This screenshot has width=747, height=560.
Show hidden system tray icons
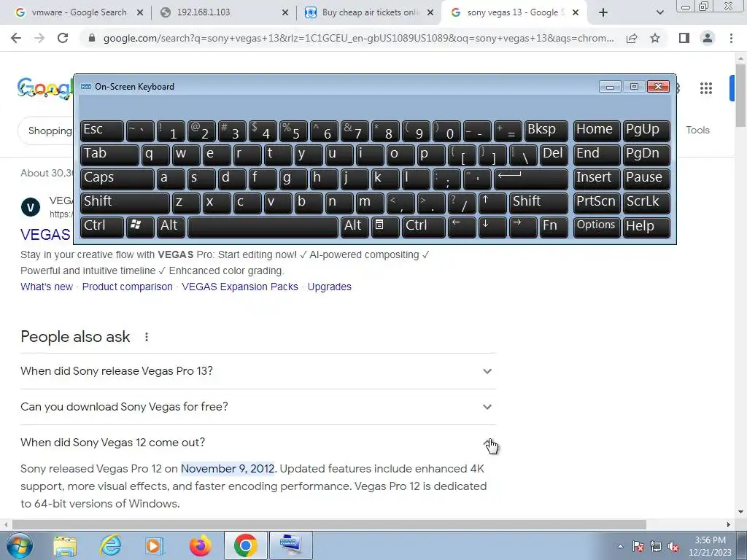[x=620, y=546]
